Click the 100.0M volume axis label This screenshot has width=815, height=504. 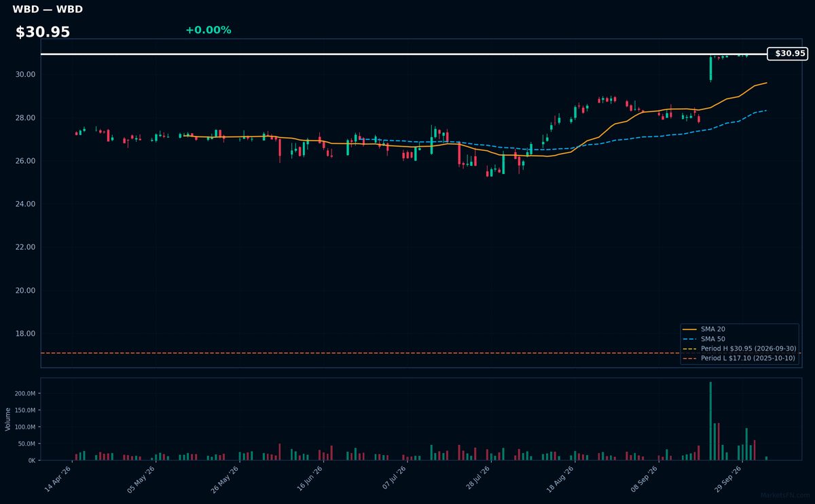pyautogui.click(x=24, y=427)
